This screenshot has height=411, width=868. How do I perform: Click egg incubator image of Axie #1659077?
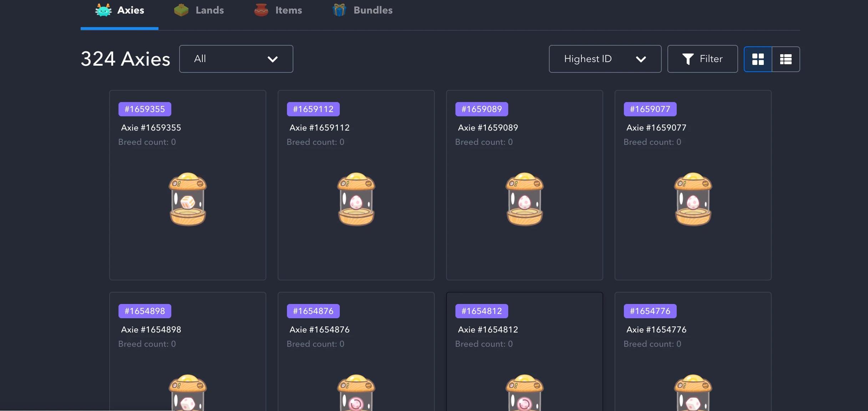[693, 199]
